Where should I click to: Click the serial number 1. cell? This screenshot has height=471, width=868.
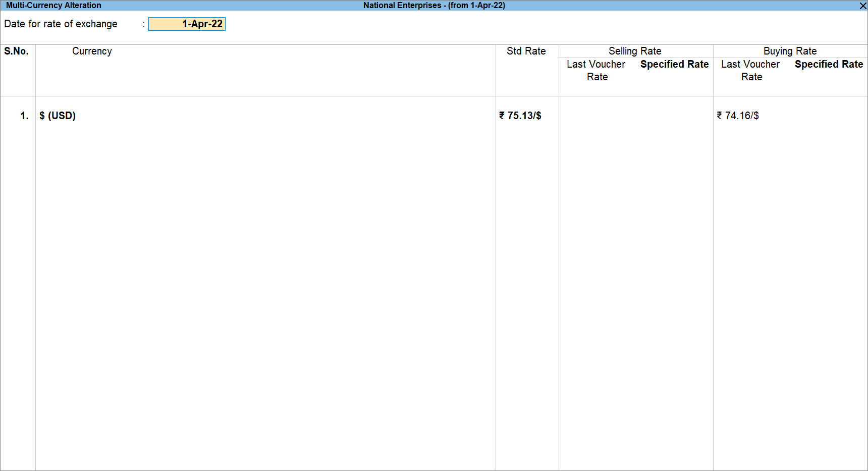click(24, 116)
